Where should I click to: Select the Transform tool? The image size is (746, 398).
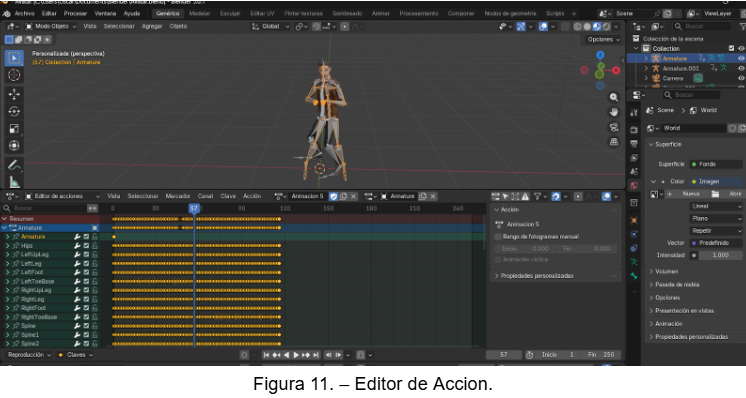[x=14, y=146]
